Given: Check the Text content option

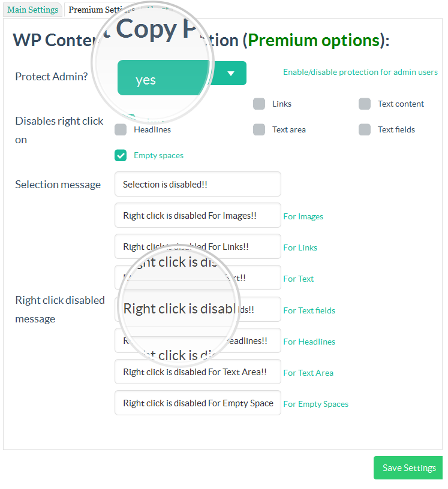Looking at the screenshot, I should click(x=365, y=104).
